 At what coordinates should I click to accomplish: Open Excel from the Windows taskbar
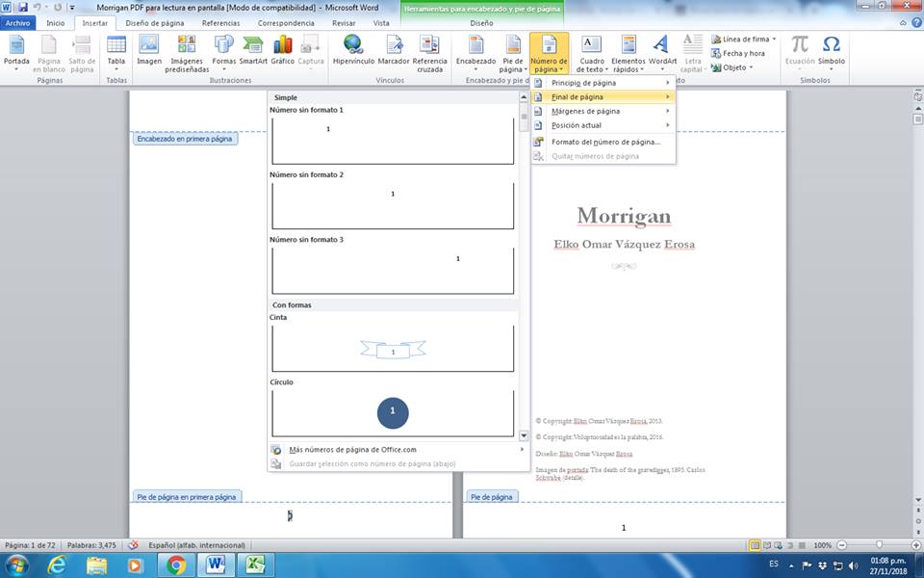[256, 565]
